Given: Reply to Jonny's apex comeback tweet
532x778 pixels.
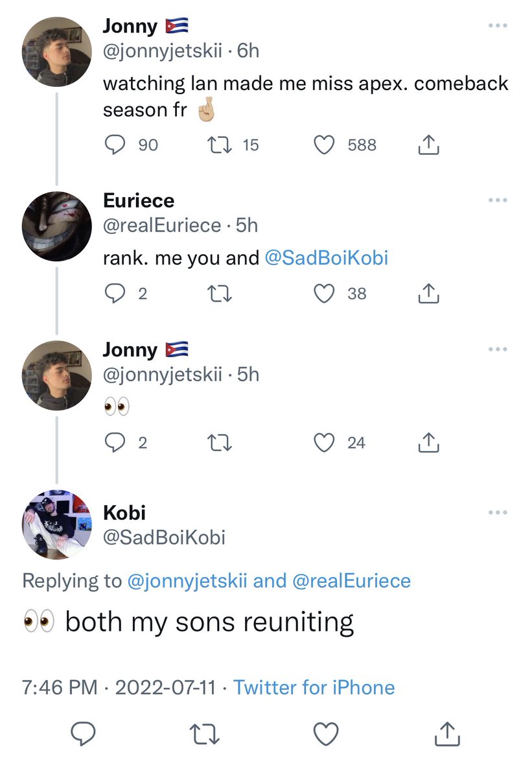Looking at the screenshot, I should 114,145.
